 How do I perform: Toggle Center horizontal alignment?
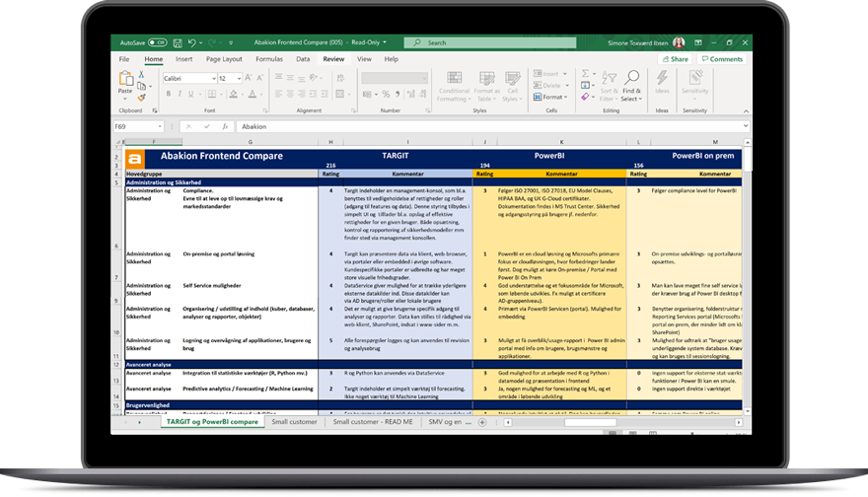(290, 94)
